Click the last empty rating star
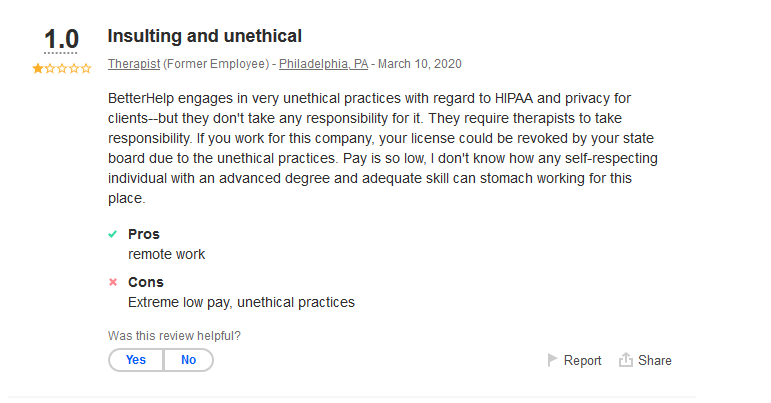The height and width of the screenshot is (403, 771). [x=86, y=69]
